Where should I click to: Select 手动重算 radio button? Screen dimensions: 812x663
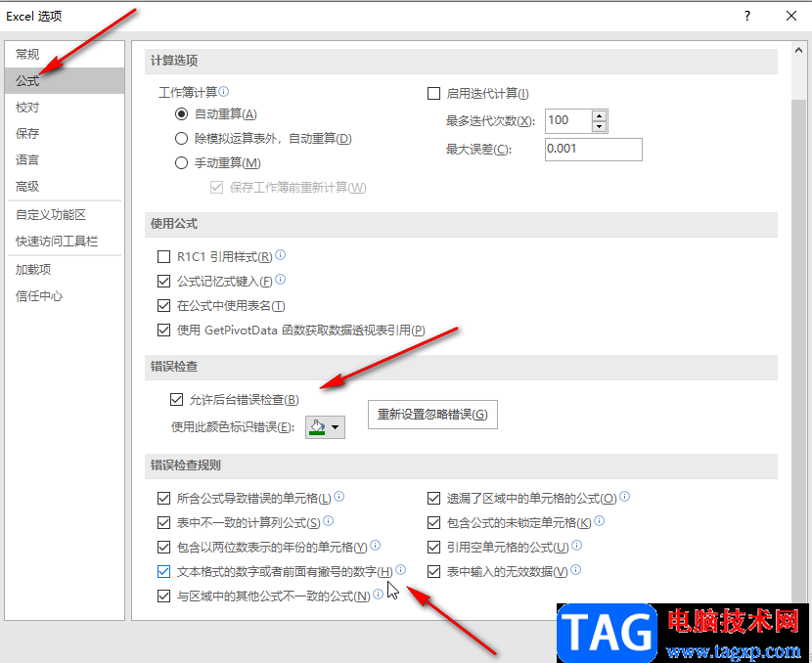point(181,163)
